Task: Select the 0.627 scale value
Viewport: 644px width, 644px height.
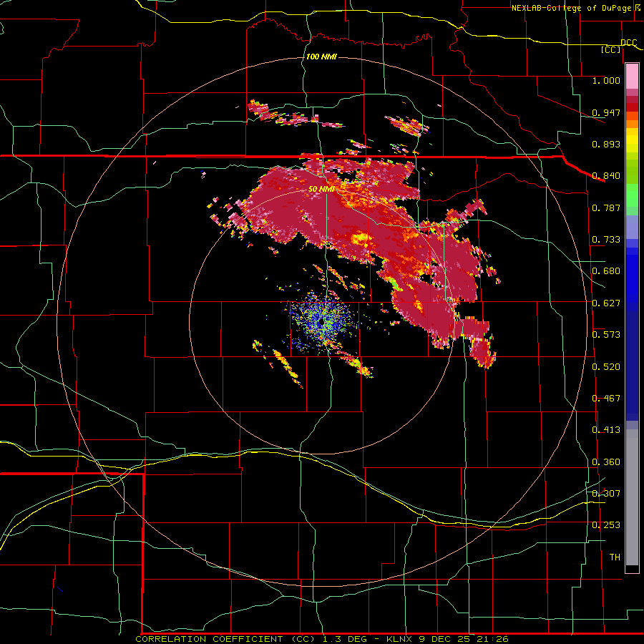Action: [606, 303]
